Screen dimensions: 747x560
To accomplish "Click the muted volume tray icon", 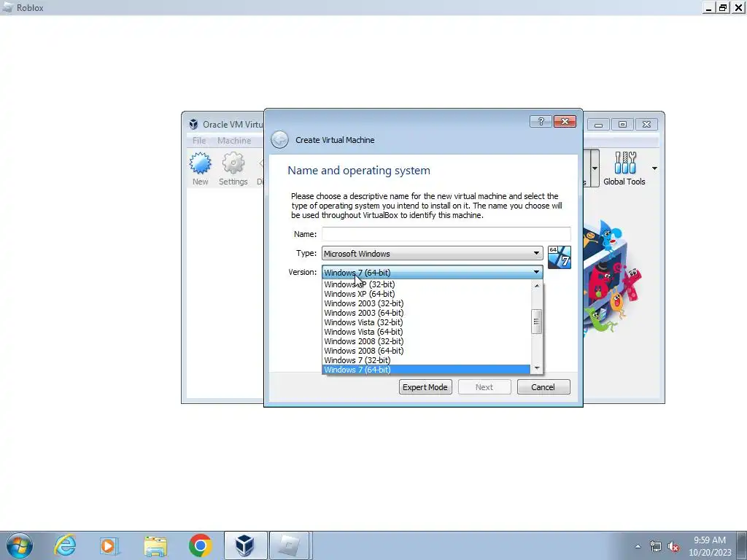I will coord(673,546).
